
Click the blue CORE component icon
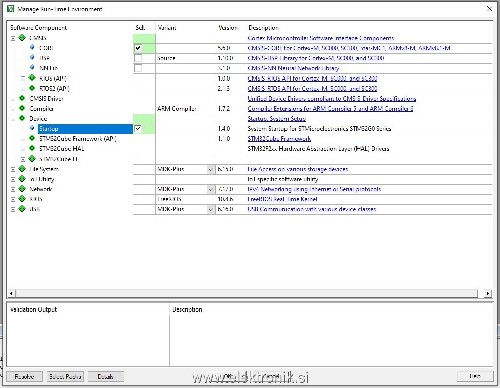pyautogui.click(x=32, y=47)
